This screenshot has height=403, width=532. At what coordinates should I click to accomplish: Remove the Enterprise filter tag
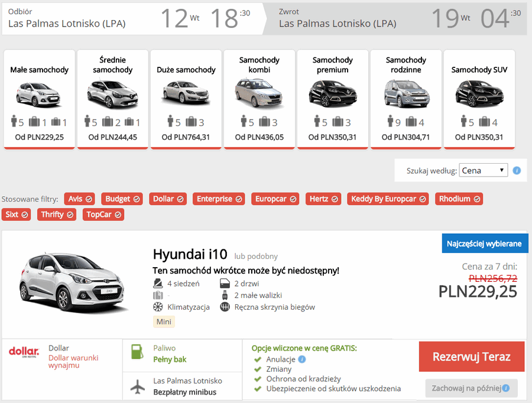(x=219, y=199)
